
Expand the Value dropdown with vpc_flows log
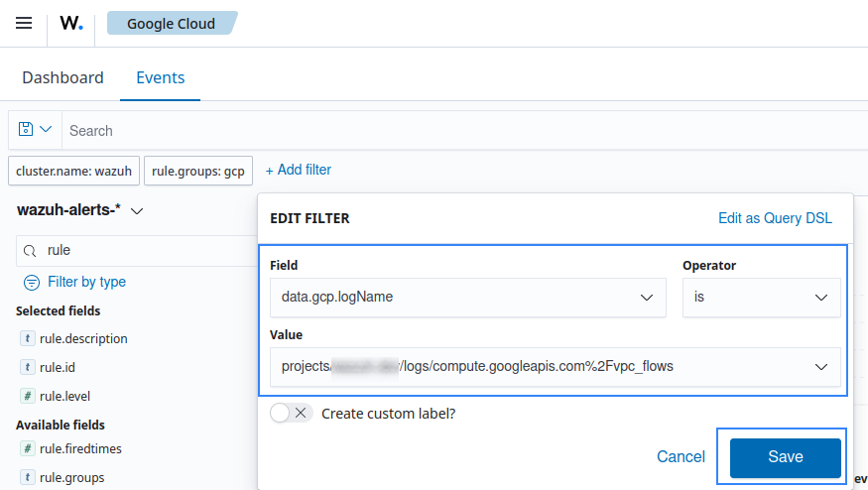pos(555,367)
